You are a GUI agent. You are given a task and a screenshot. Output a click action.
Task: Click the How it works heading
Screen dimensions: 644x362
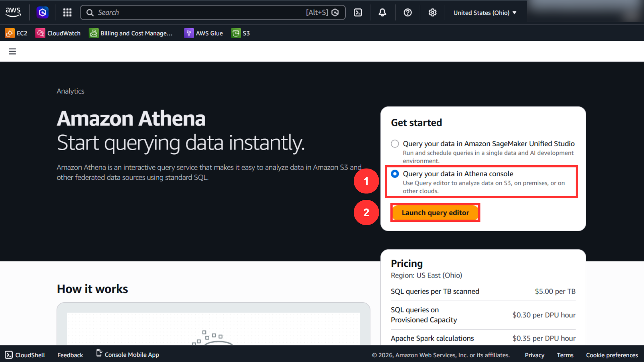click(92, 289)
